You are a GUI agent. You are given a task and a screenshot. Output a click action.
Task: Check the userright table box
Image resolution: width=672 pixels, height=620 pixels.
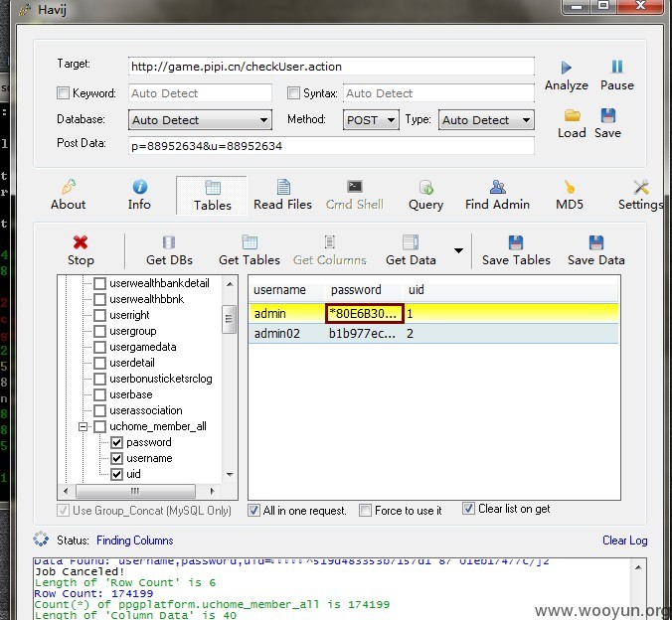(x=99, y=315)
